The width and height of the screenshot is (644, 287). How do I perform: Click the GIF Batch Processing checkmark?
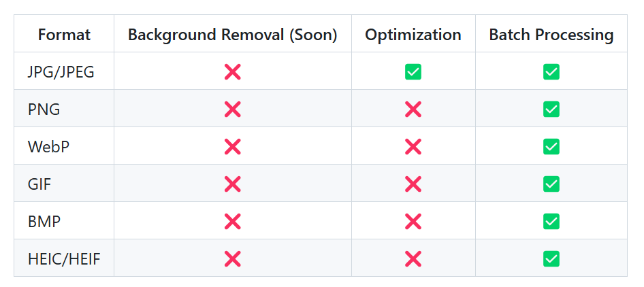click(x=551, y=184)
